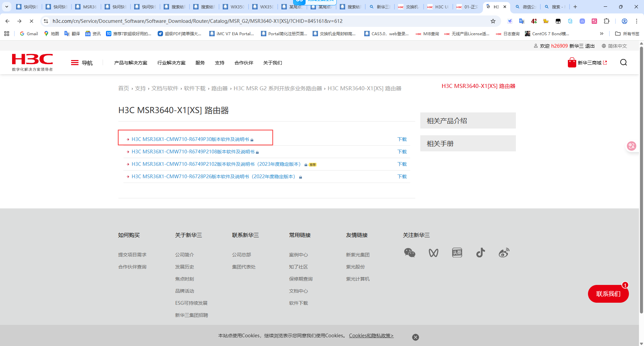The width and height of the screenshot is (644, 346).
Task: Open the R6749P30 software version link
Action: 190,139
